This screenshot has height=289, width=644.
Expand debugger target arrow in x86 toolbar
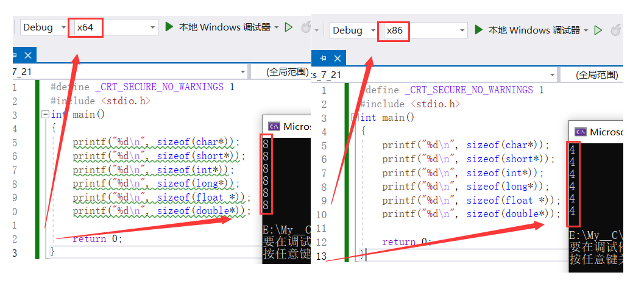[x=586, y=30]
